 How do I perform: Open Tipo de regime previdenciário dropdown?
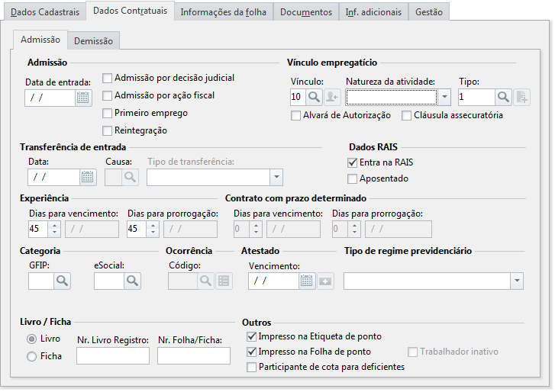click(x=517, y=281)
